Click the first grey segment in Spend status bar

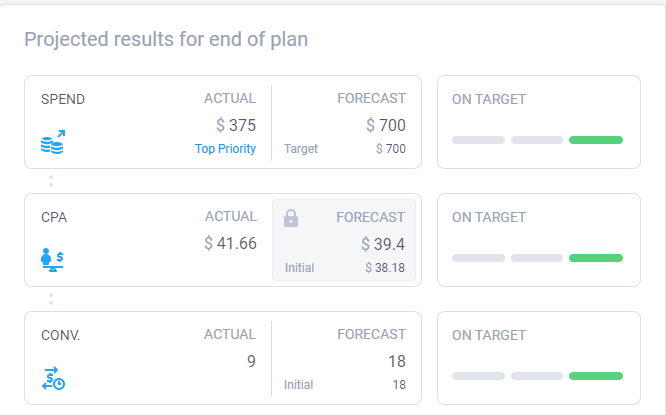click(478, 140)
